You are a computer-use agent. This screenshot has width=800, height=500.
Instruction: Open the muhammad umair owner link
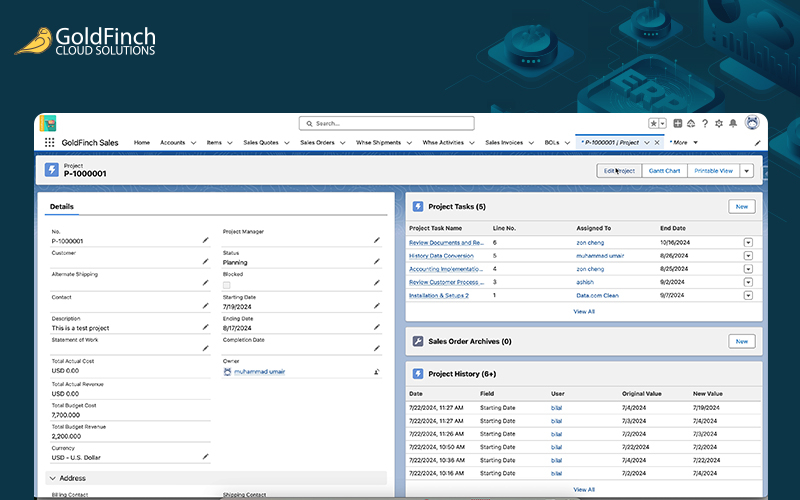pos(259,372)
